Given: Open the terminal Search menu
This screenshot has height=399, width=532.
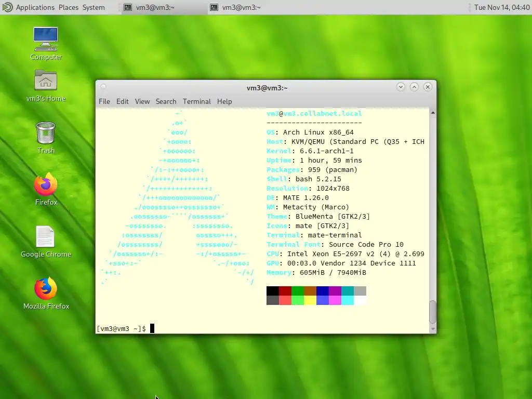Looking at the screenshot, I should click(x=166, y=101).
